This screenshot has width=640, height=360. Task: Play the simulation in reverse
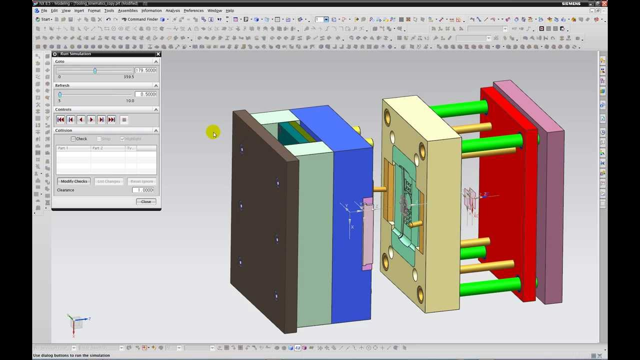click(81, 120)
